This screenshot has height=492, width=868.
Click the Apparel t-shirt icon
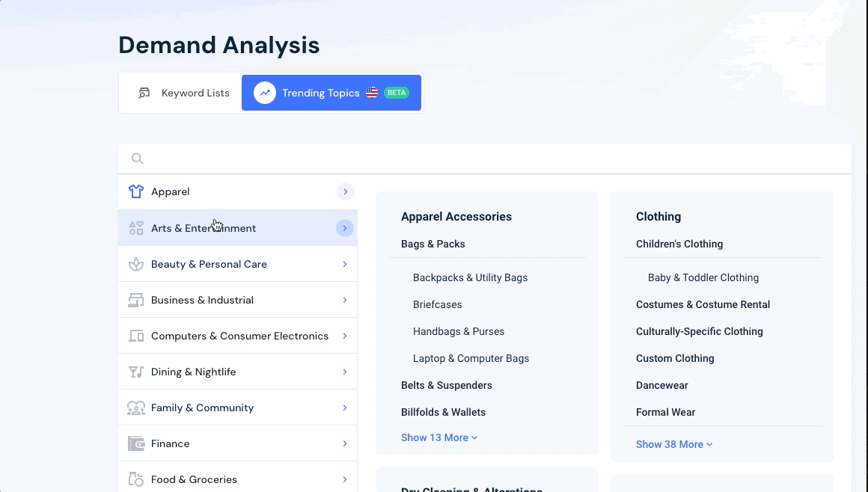coord(135,191)
